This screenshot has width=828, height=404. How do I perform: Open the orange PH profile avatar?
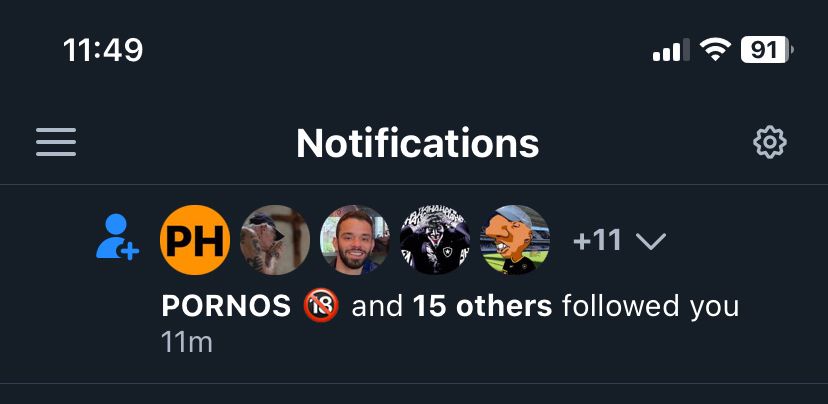click(195, 240)
